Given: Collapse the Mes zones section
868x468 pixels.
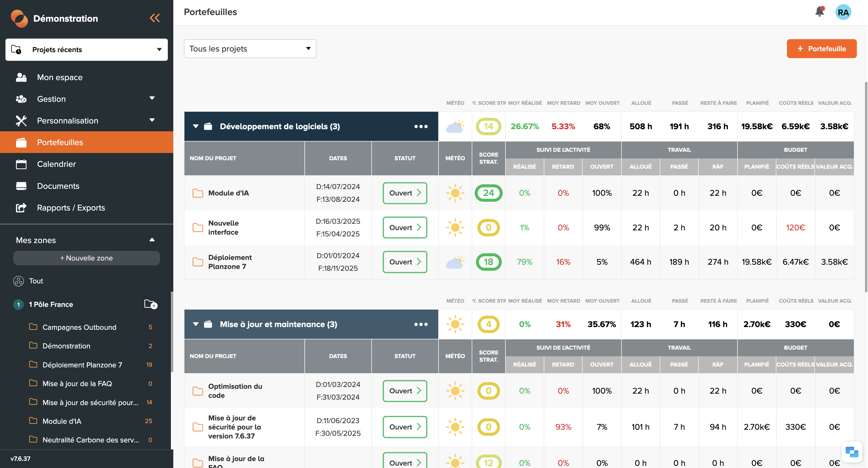Looking at the screenshot, I should point(152,240).
